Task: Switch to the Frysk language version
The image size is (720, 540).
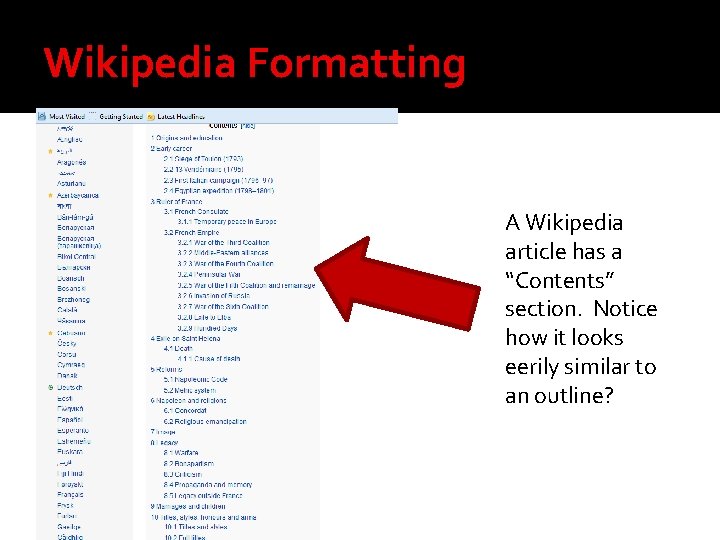Action: coord(65,505)
